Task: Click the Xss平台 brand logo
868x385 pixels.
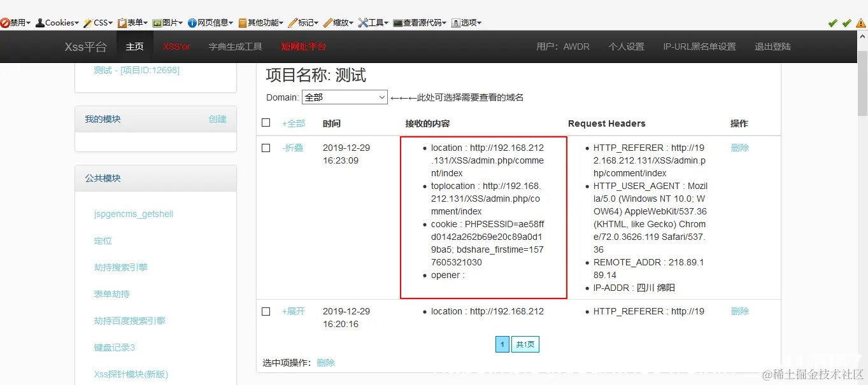Action: [x=85, y=46]
